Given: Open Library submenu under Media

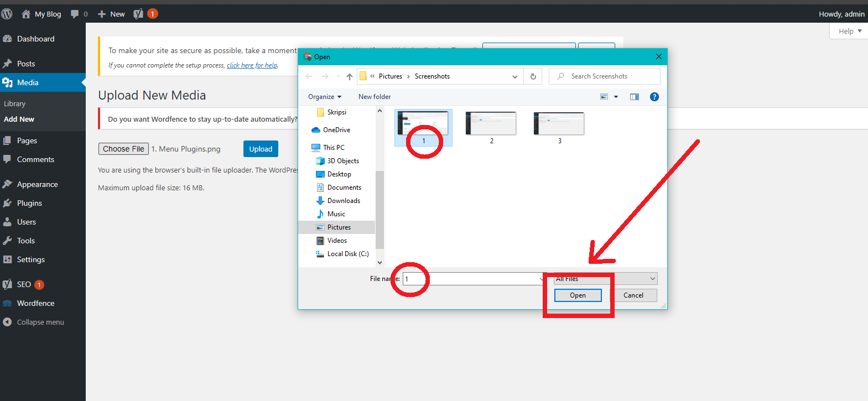Looking at the screenshot, I should tap(14, 103).
